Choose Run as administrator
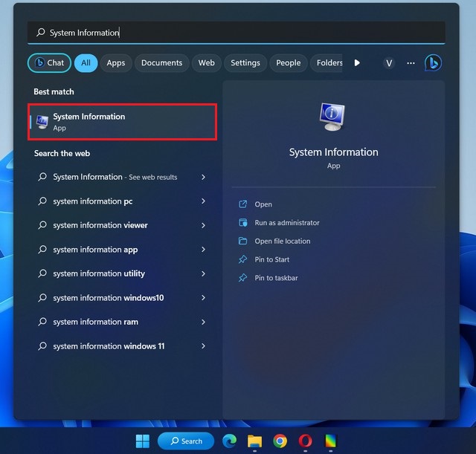 coord(287,223)
